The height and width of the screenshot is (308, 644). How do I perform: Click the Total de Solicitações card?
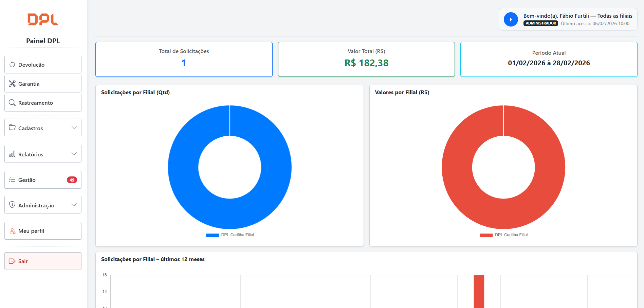click(x=184, y=59)
